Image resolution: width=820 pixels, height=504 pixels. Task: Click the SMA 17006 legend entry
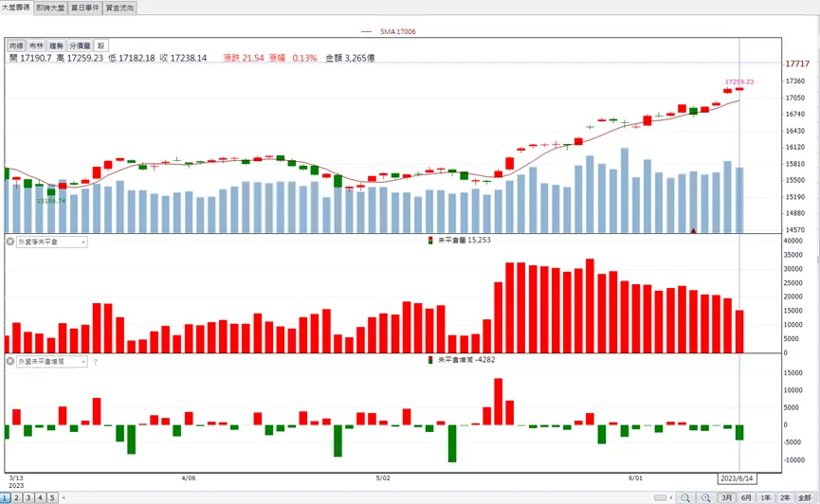(x=389, y=31)
